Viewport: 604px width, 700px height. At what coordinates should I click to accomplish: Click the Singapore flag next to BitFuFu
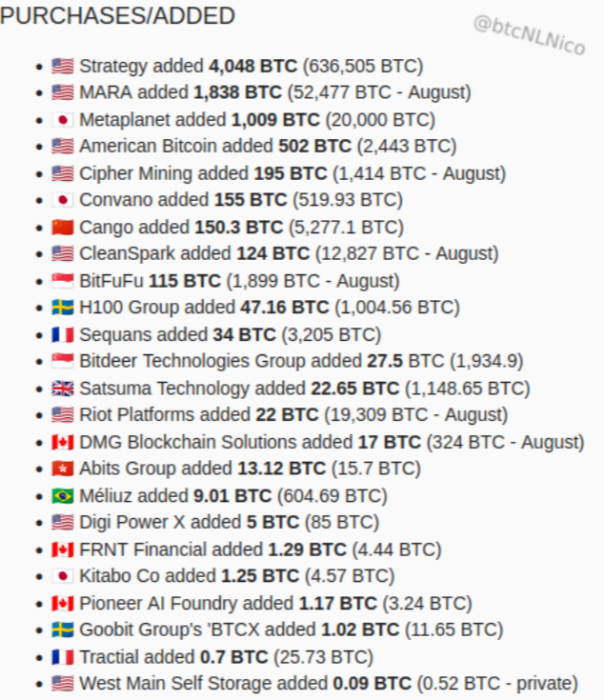coord(62,281)
